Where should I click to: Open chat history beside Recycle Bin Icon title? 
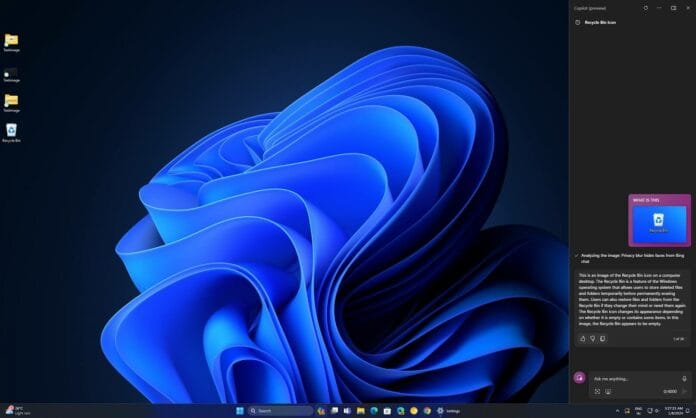[577, 22]
